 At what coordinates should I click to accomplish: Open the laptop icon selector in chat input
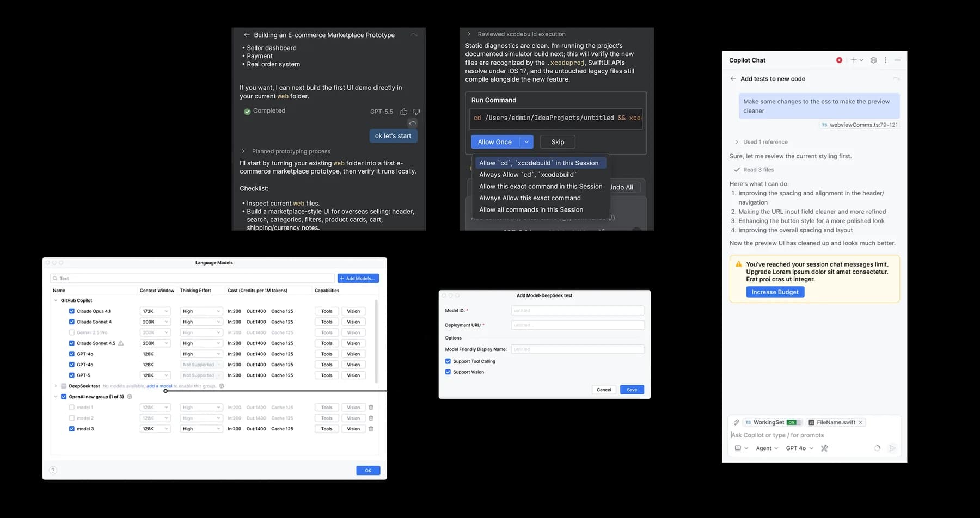click(x=741, y=448)
